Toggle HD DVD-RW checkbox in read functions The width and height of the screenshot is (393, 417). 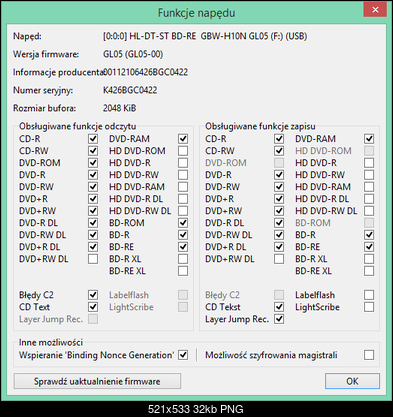pos(183,175)
